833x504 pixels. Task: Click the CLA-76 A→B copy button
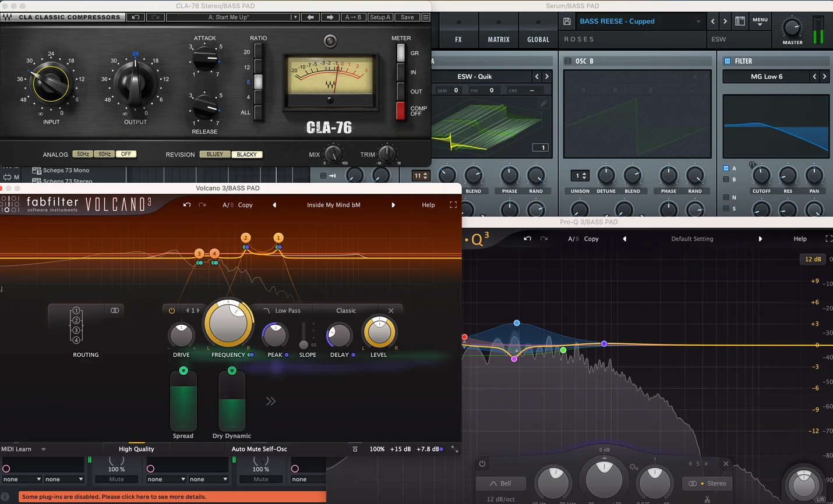tap(353, 17)
